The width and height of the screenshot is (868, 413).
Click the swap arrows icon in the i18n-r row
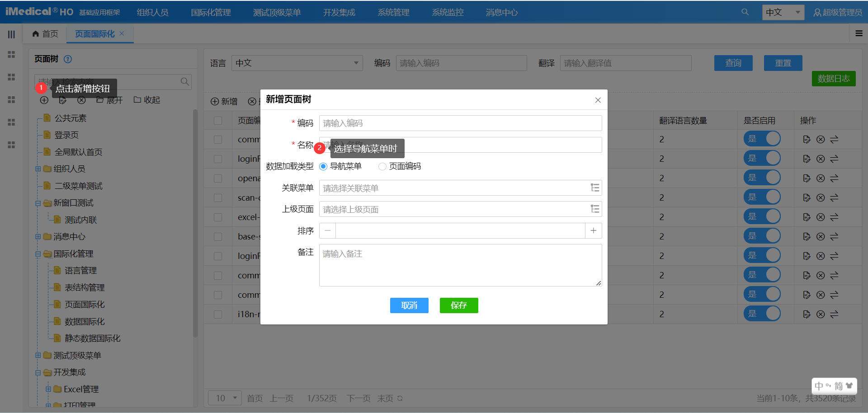[834, 314]
